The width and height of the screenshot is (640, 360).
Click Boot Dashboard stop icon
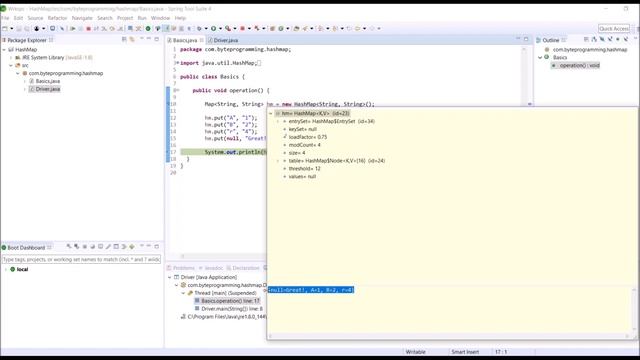click(85, 247)
